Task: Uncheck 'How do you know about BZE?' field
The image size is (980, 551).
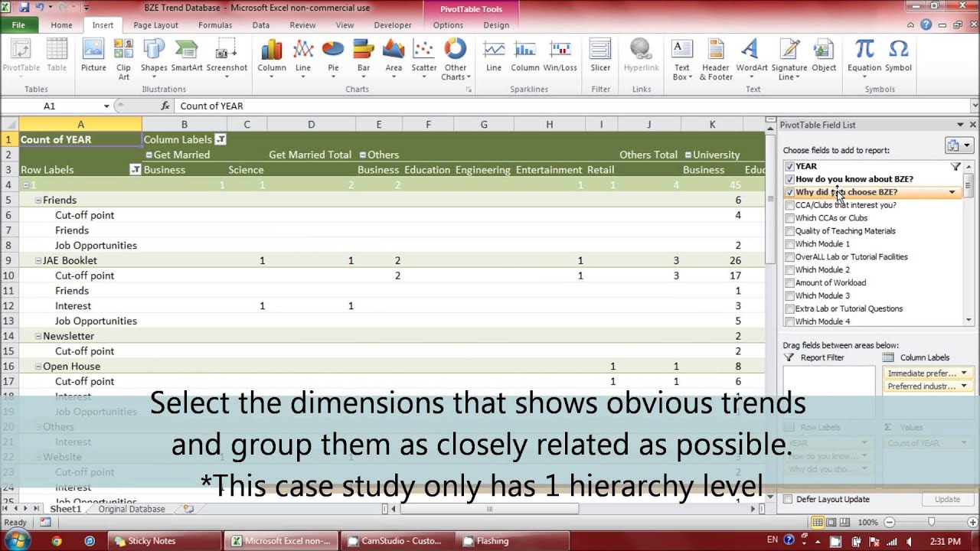Action: 789,179
